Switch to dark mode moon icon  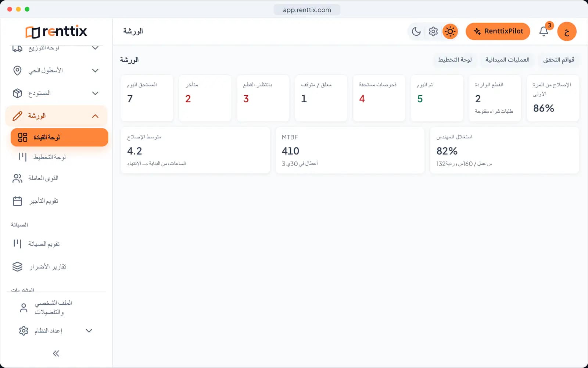pos(416,31)
